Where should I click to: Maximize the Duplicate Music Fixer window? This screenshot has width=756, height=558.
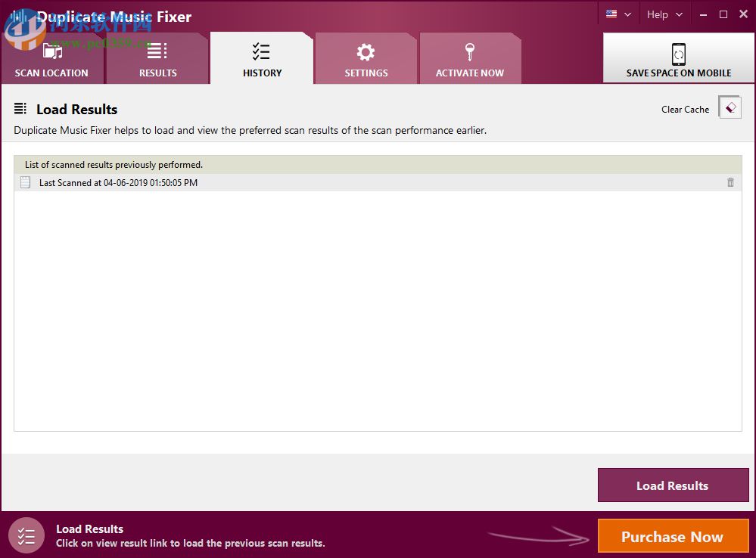coord(723,14)
